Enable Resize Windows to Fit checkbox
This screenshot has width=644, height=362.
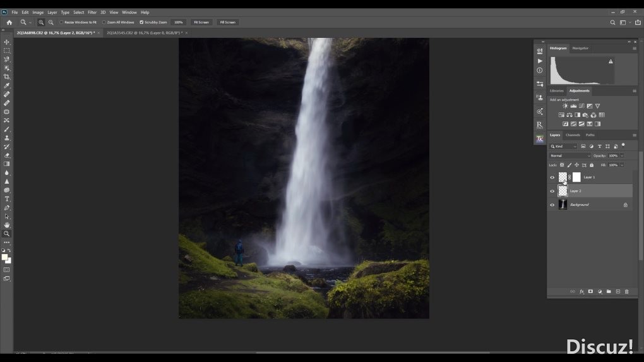coord(62,22)
